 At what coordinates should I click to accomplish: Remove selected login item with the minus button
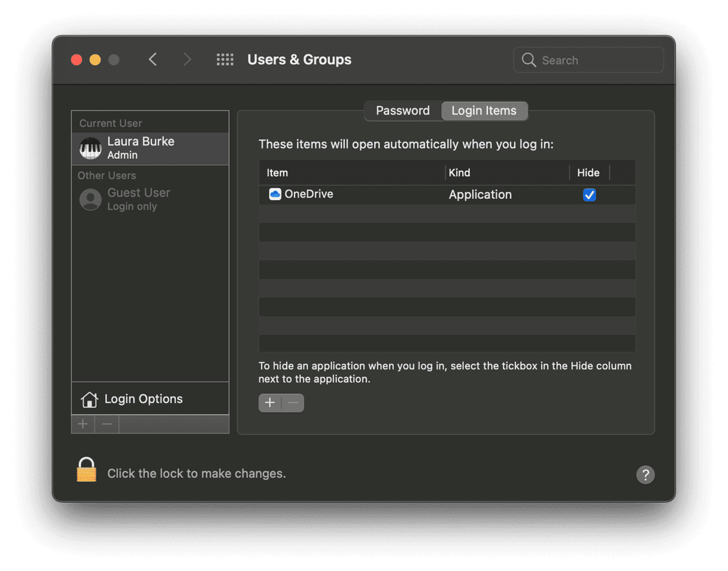pos(293,403)
